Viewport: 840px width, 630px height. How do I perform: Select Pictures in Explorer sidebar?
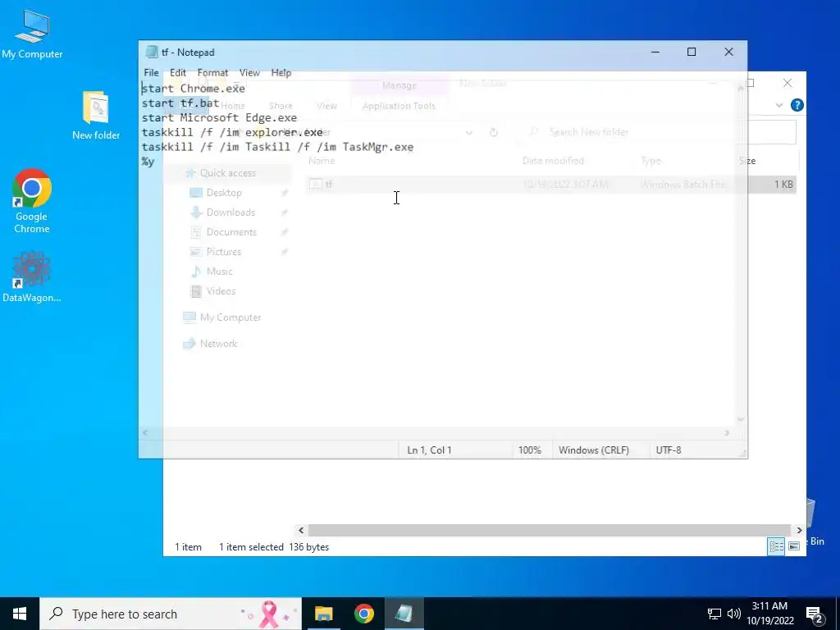coord(223,251)
